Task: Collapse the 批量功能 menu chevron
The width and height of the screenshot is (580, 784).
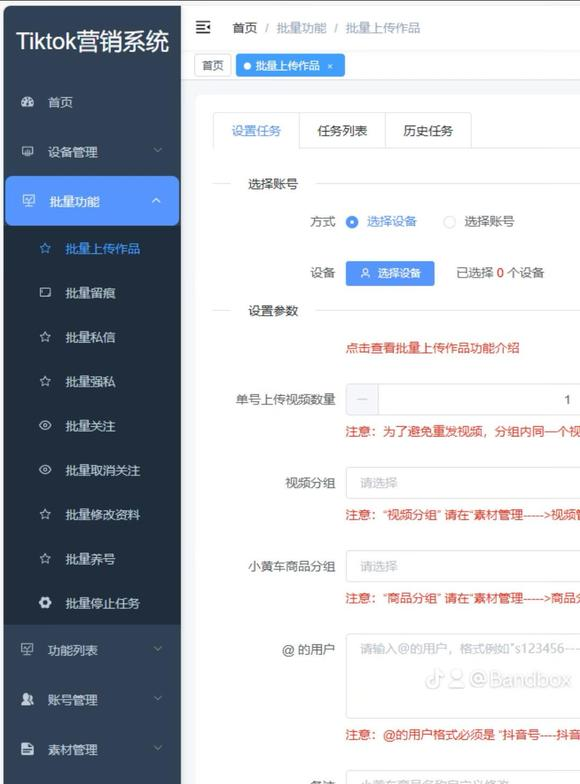Action: 156,200
